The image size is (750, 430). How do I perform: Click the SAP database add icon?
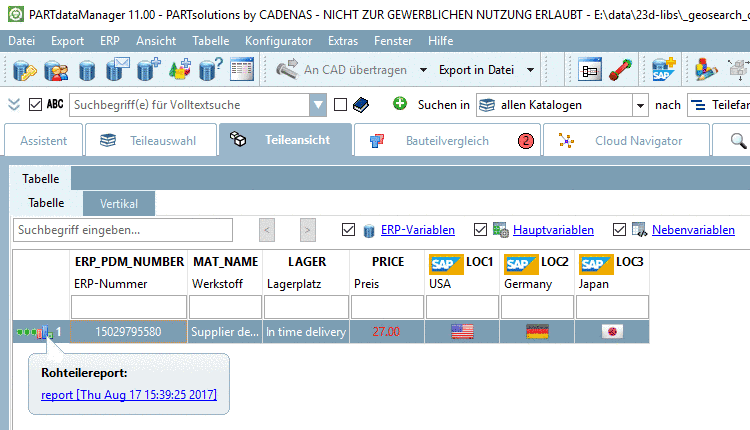pyautogui.click(x=664, y=70)
